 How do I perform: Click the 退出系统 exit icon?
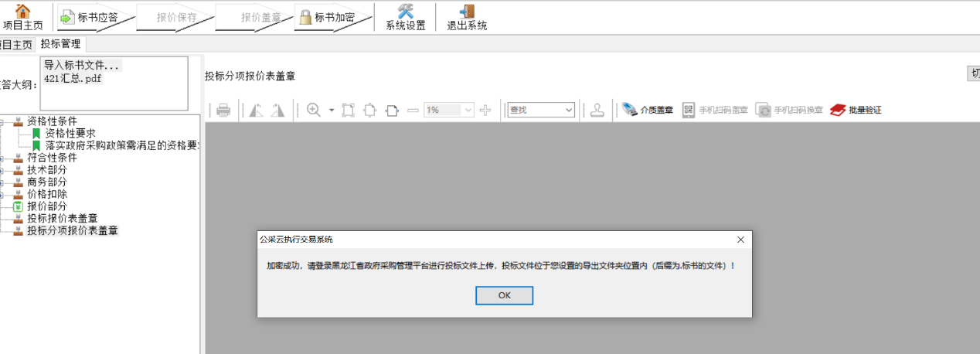pyautogui.click(x=467, y=12)
